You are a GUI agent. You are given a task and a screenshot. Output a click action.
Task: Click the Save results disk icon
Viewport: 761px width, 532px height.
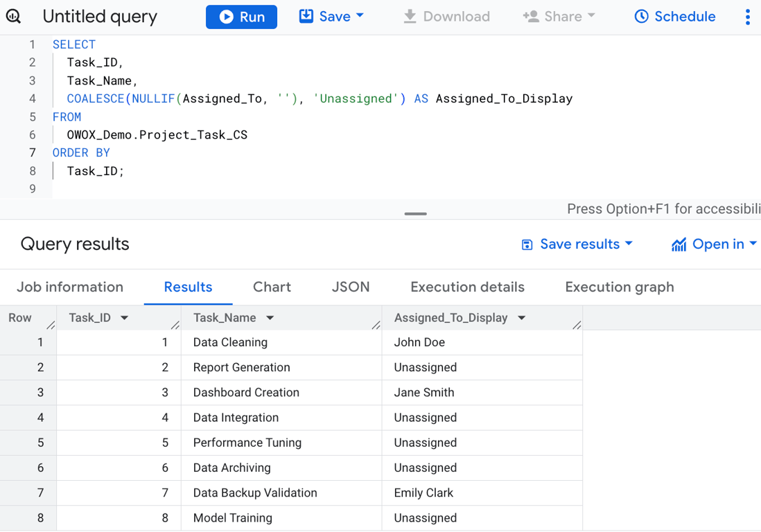click(x=527, y=245)
